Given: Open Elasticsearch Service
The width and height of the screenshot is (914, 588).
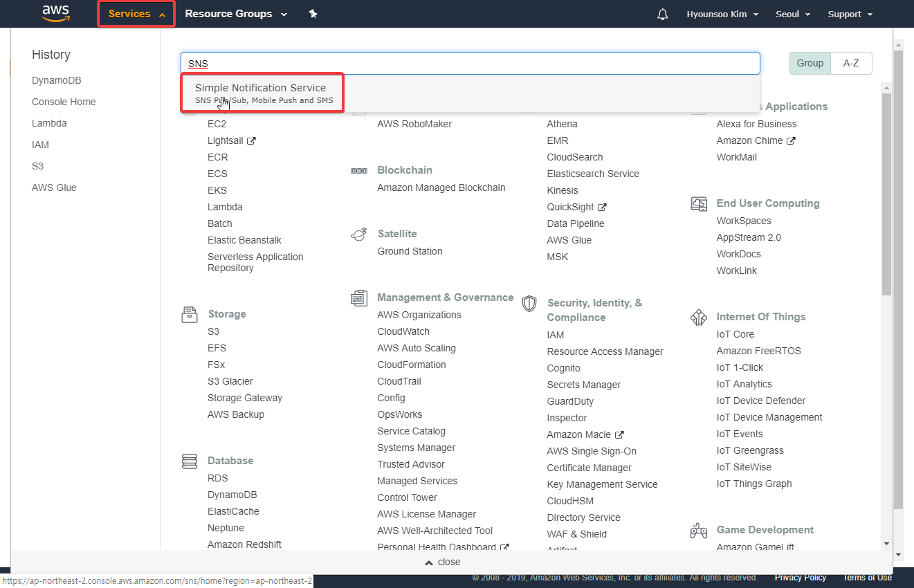Looking at the screenshot, I should point(593,174).
